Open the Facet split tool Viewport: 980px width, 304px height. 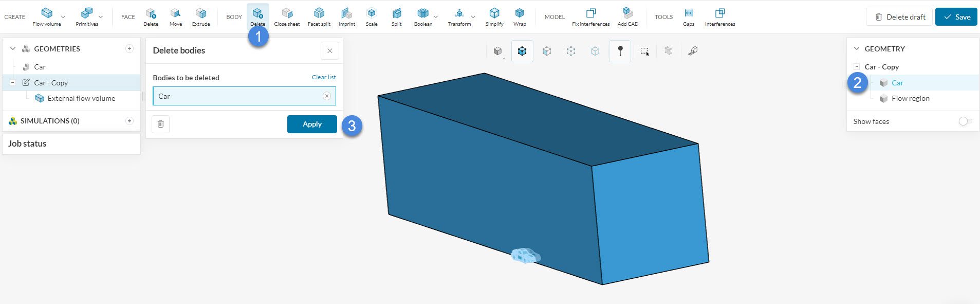tap(319, 16)
